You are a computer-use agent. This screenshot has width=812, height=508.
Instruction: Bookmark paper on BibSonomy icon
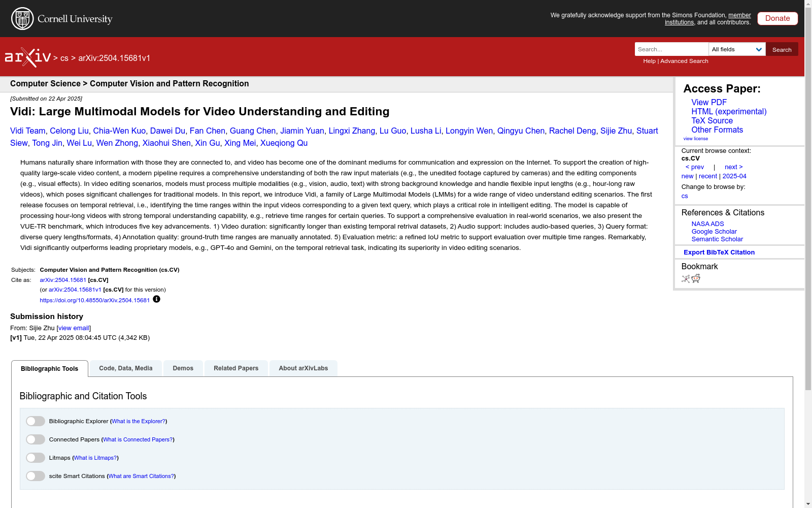tap(686, 278)
